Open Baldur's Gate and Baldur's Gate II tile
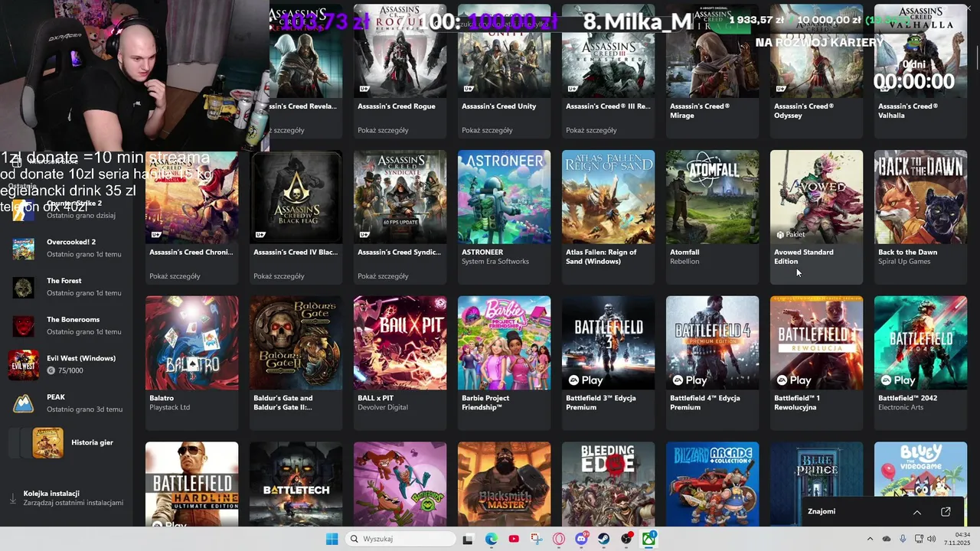The image size is (980, 551). click(296, 364)
